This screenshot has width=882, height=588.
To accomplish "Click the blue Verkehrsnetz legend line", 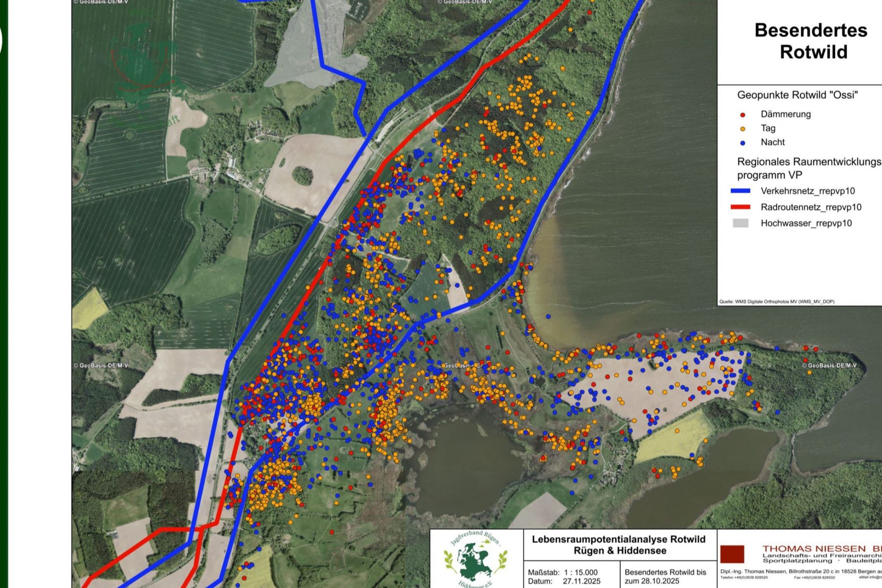I will 740,191.
